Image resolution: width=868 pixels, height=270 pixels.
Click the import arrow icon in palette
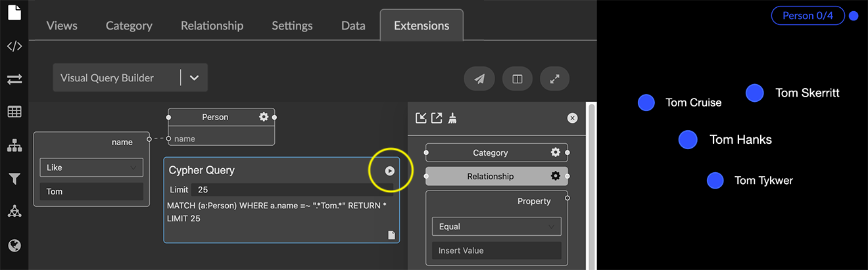[422, 118]
